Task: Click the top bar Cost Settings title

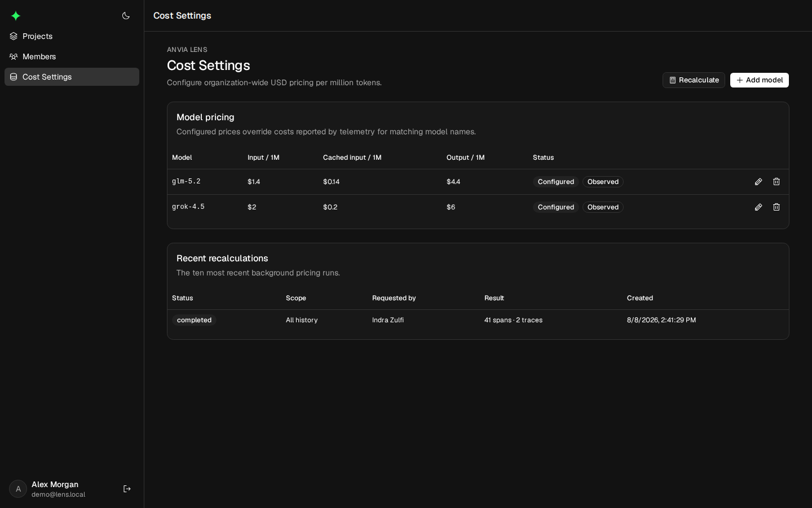Action: pos(182,15)
